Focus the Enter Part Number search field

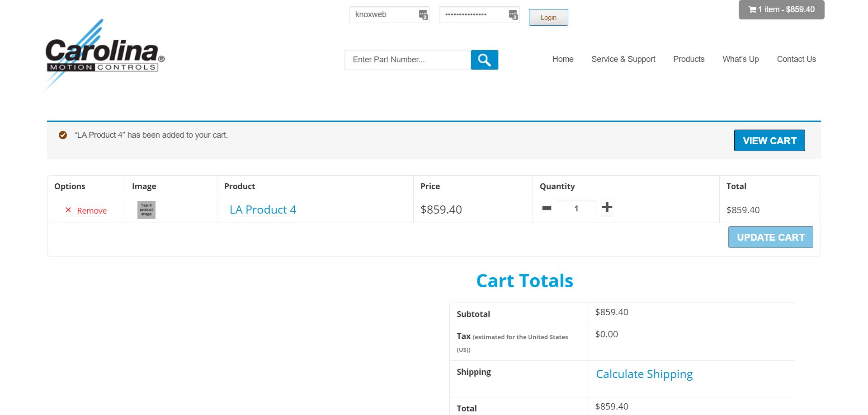click(x=407, y=60)
